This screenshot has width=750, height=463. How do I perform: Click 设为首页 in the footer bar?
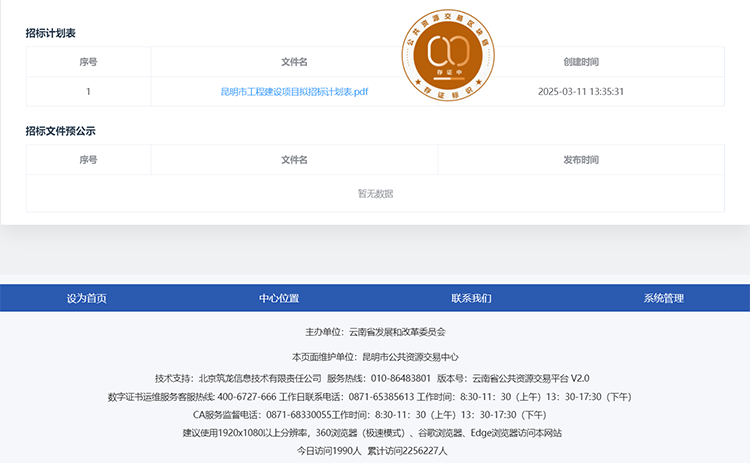click(x=87, y=298)
